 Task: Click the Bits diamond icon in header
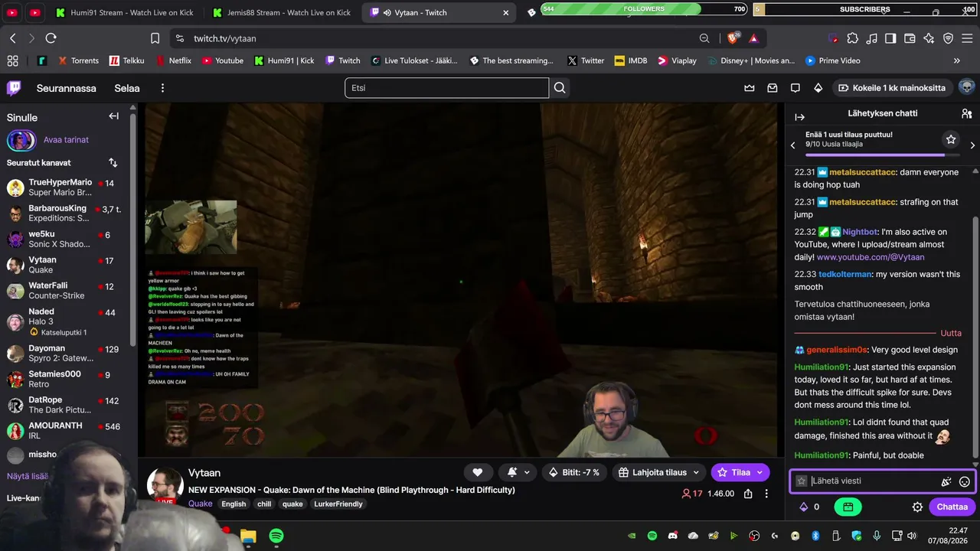[818, 88]
